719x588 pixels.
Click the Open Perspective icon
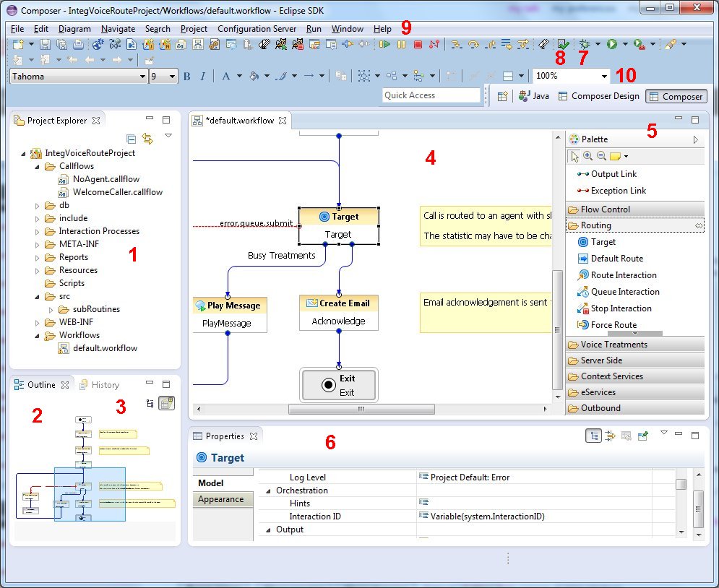click(502, 96)
